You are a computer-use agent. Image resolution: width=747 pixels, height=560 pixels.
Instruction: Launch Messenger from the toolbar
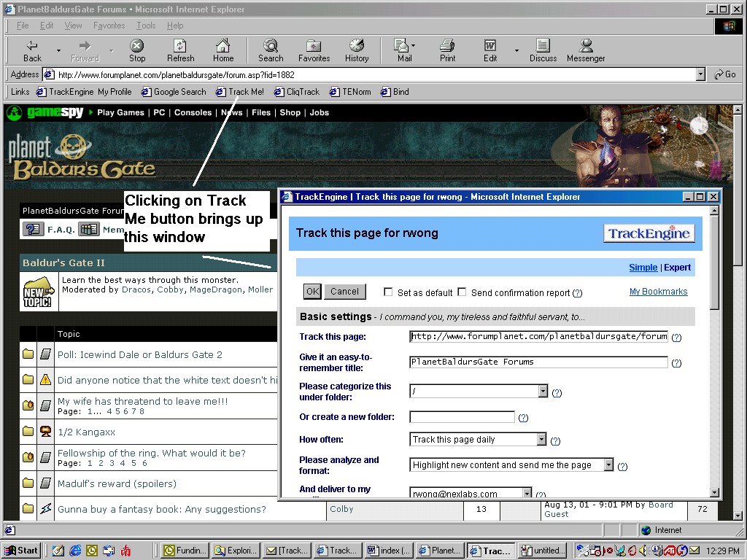(586, 50)
